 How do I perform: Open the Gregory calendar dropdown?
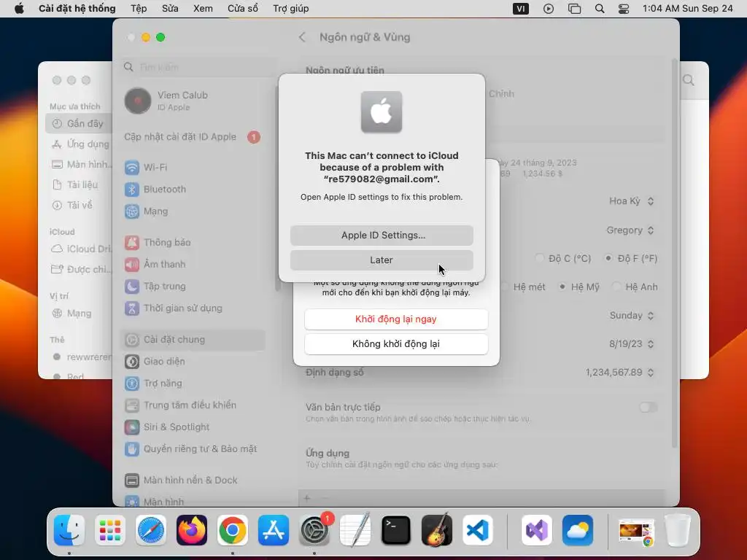pyautogui.click(x=630, y=230)
